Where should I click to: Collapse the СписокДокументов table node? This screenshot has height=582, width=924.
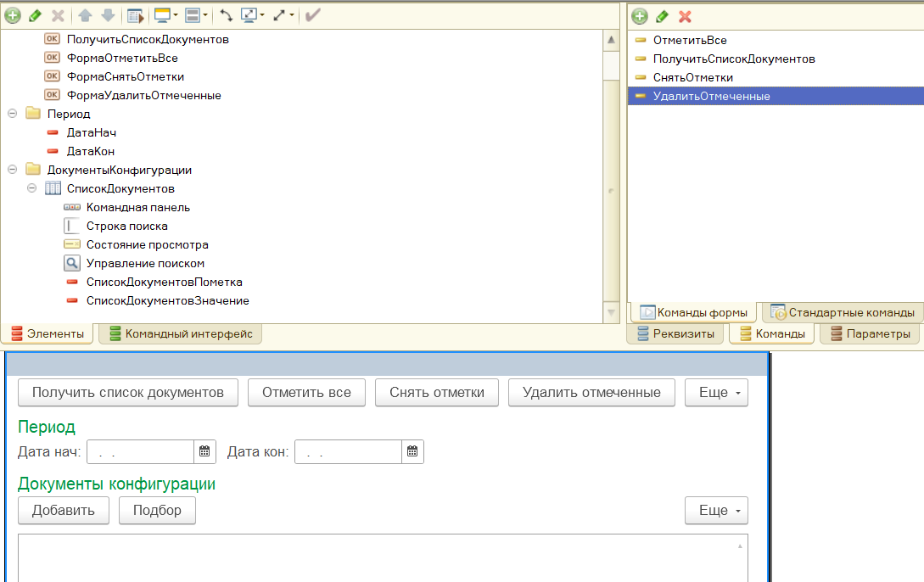pos(32,188)
